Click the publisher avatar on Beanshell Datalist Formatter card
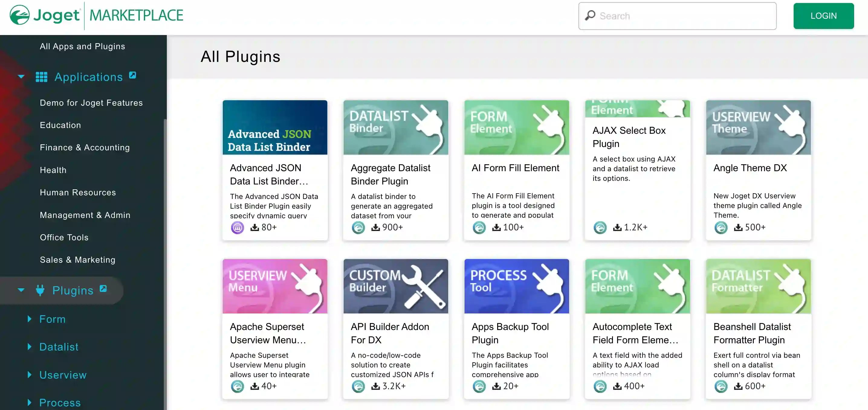The height and width of the screenshot is (410, 868). pos(721,386)
